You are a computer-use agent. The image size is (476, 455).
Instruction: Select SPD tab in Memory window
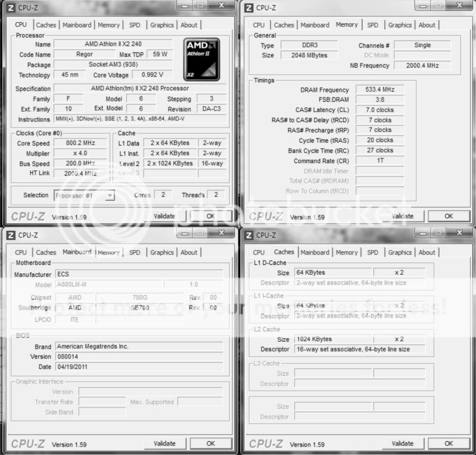tap(372, 25)
